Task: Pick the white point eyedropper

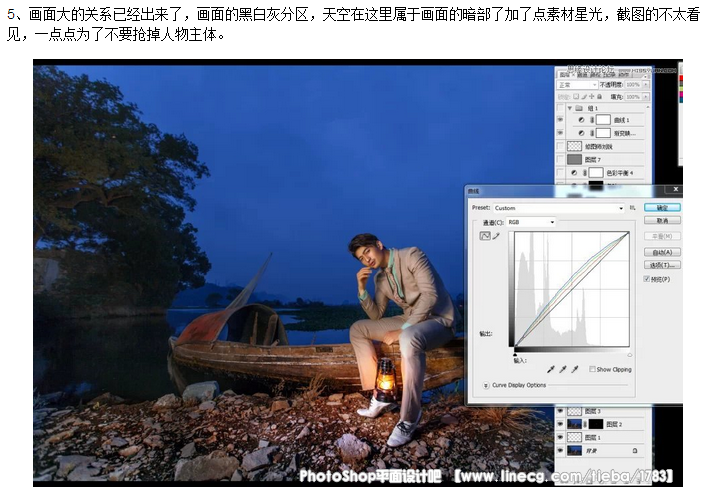Action: coord(575,369)
